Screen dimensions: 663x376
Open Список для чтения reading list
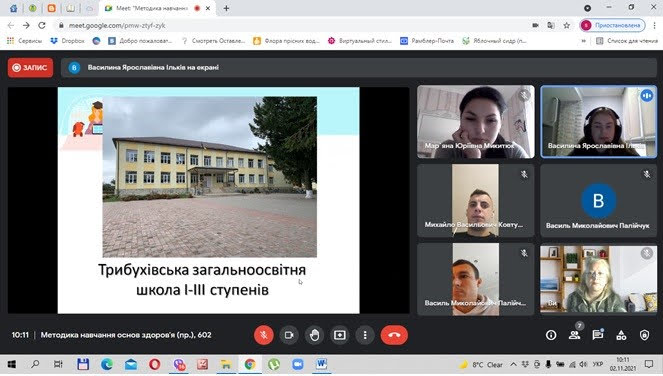627,41
